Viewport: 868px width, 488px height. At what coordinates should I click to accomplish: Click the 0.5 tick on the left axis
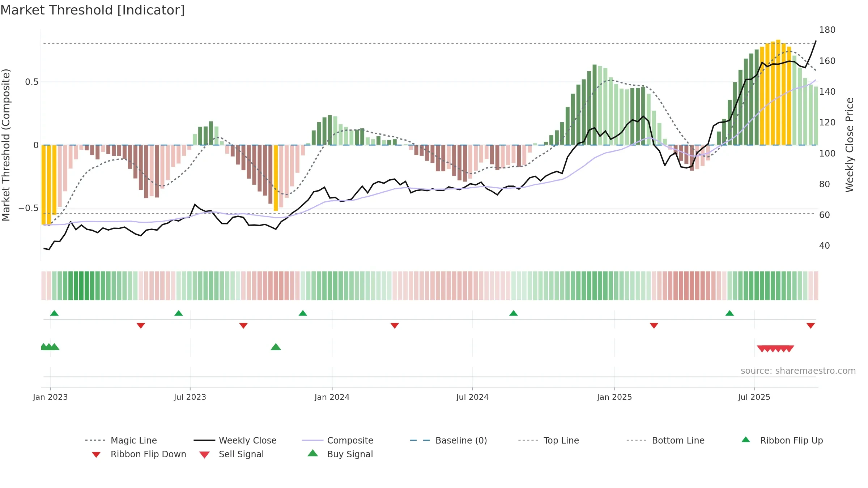(x=32, y=82)
